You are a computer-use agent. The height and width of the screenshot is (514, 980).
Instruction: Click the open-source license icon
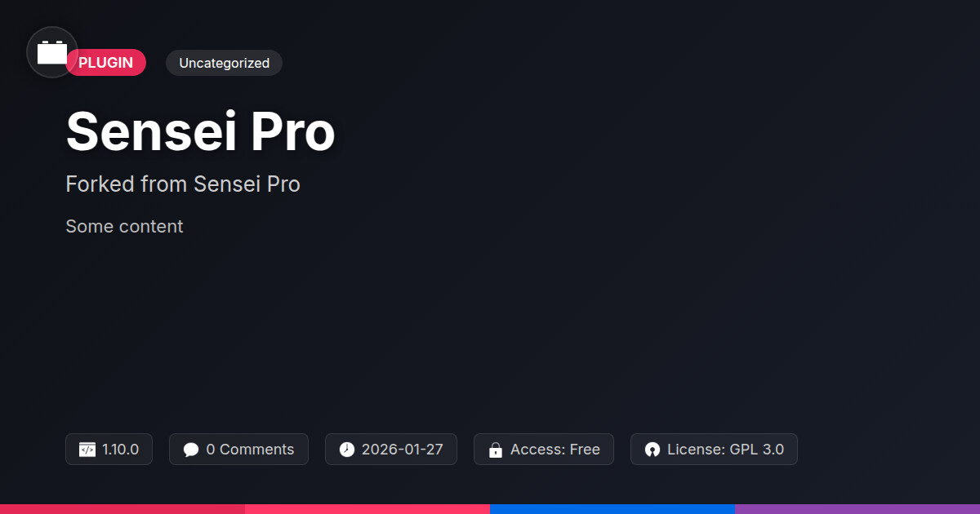pos(652,450)
